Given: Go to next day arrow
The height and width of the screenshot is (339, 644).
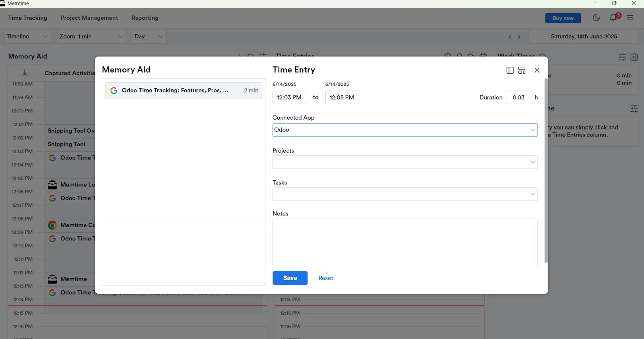Looking at the screenshot, I should (x=519, y=36).
